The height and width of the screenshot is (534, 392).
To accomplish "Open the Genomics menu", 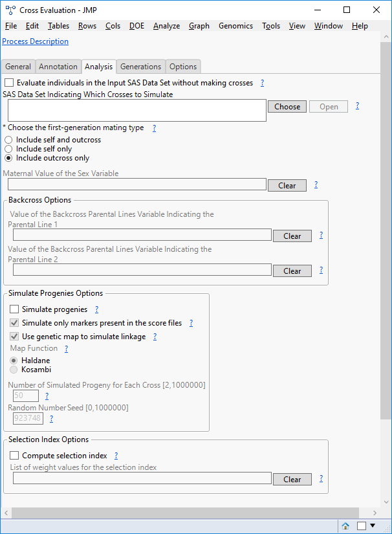I will [235, 26].
